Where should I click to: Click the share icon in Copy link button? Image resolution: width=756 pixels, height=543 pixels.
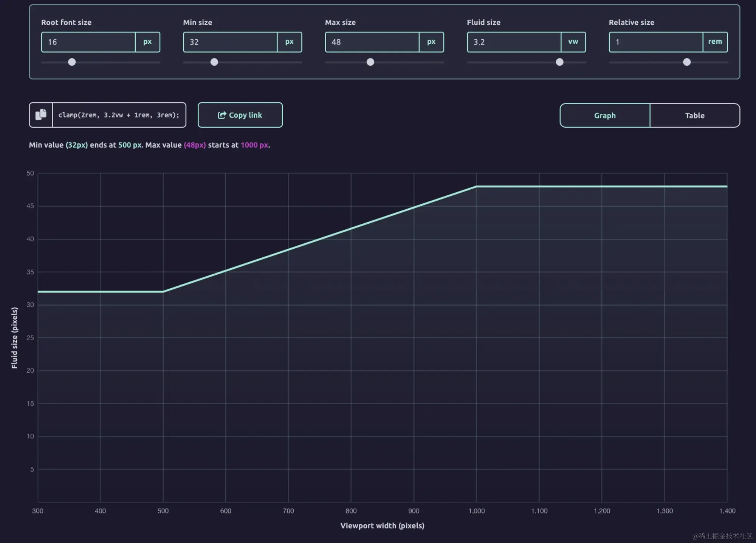tap(222, 115)
